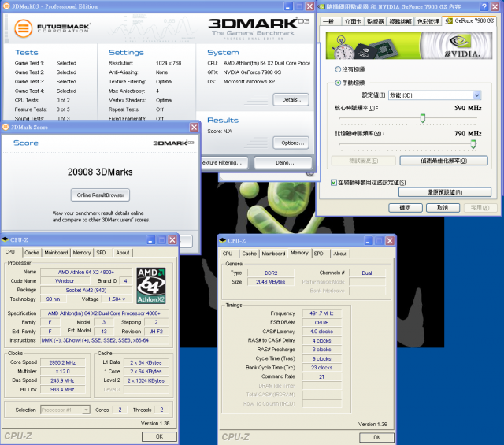Image resolution: width=504 pixels, height=445 pixels.
Task: Click the 取消 button in NVIDIA window
Action: coord(443,208)
